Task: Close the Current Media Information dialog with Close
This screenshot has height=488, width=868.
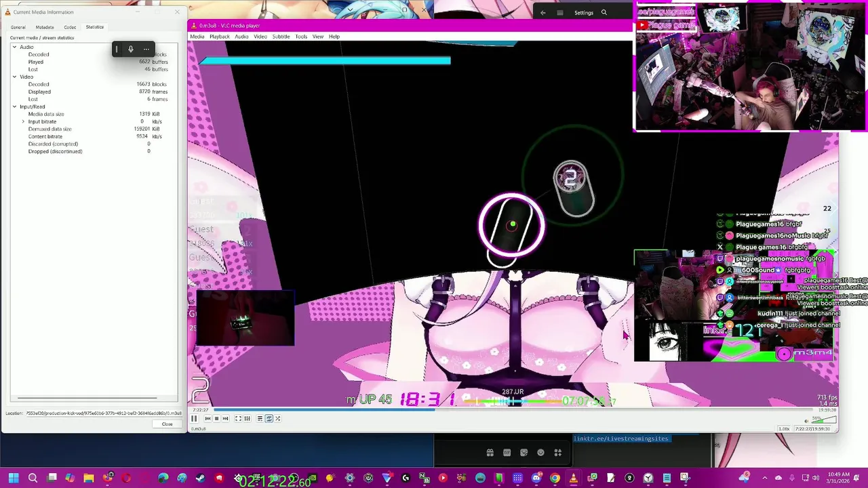Action: click(x=167, y=424)
